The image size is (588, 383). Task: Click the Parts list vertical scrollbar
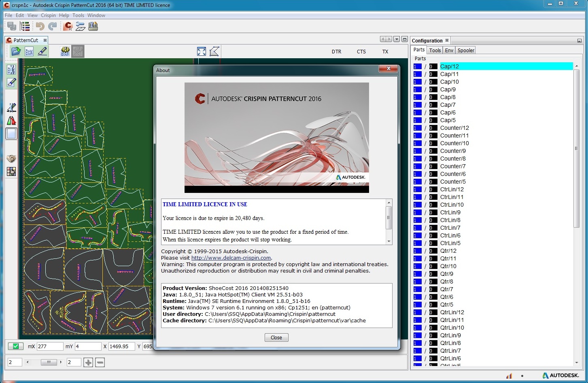576,148
